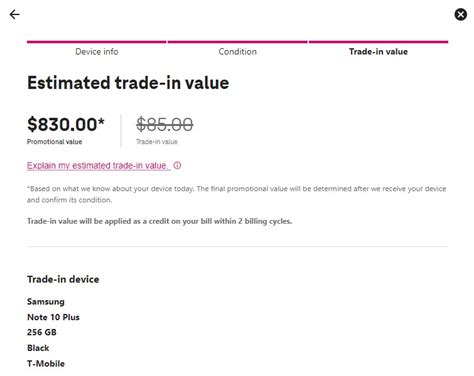Close the trade-in dialog with X icon

click(460, 14)
